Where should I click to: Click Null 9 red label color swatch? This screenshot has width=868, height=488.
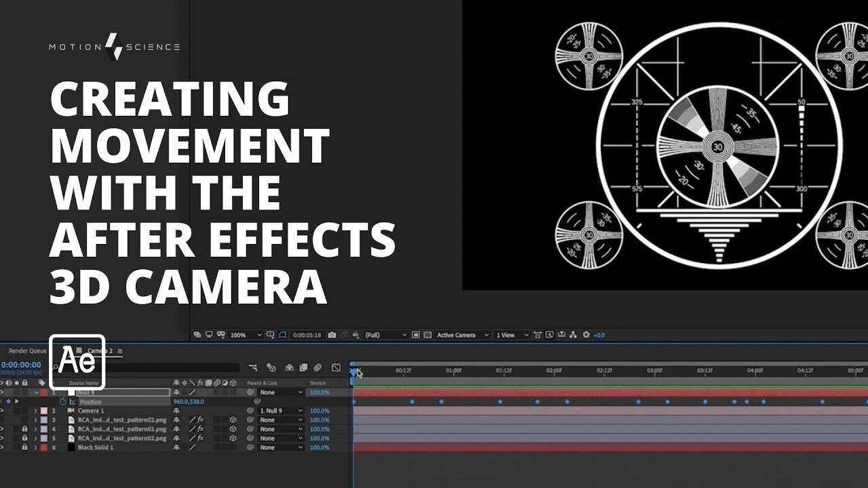(43, 392)
